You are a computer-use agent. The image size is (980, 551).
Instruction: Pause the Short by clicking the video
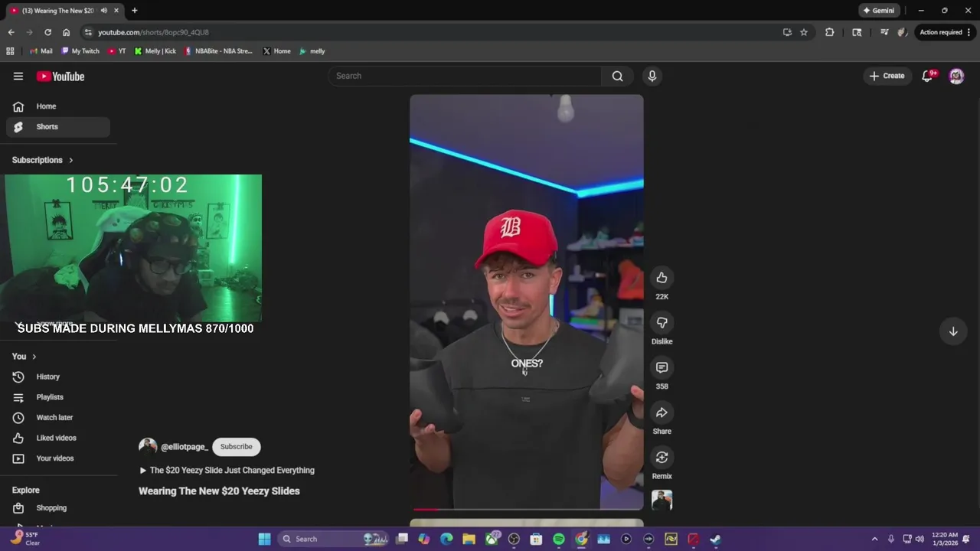[527, 302]
